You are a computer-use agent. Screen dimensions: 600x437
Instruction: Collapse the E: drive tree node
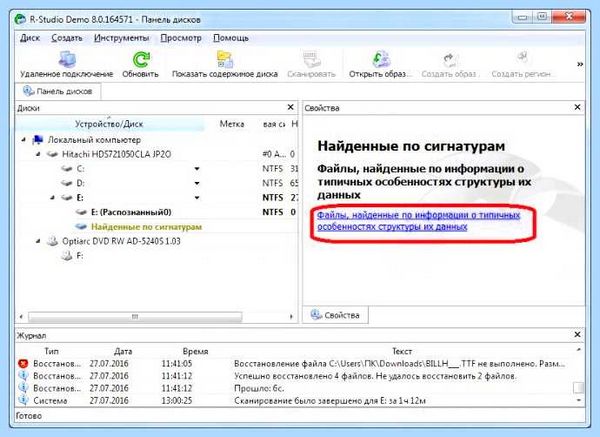pos(52,198)
